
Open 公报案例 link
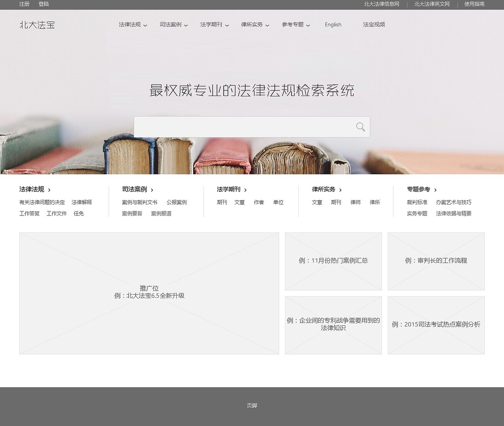coord(177,202)
